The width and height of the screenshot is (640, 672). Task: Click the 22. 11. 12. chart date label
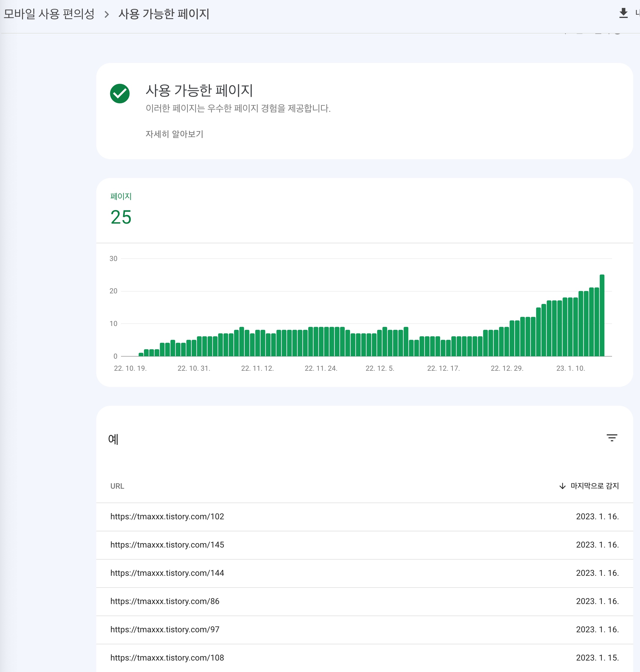[257, 368]
